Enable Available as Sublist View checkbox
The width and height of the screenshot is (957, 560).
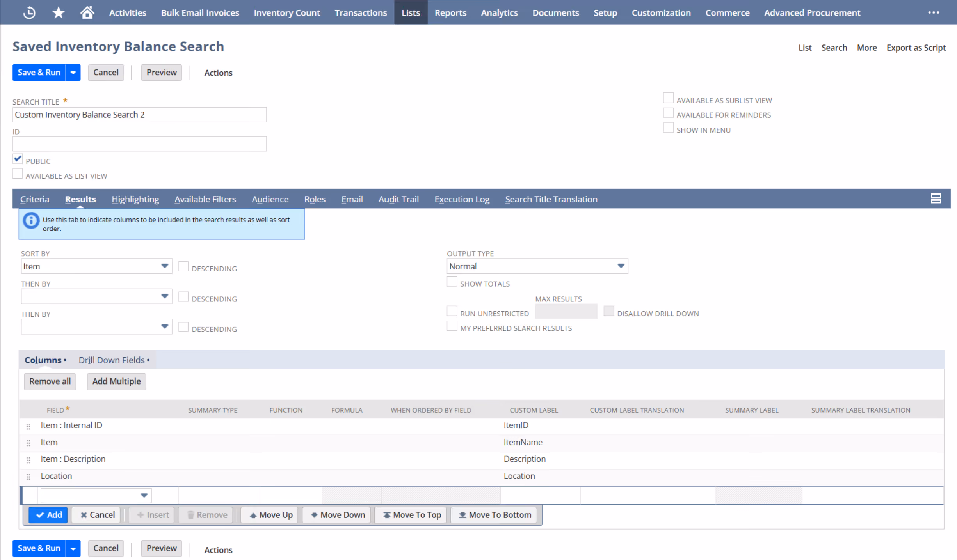pos(668,98)
